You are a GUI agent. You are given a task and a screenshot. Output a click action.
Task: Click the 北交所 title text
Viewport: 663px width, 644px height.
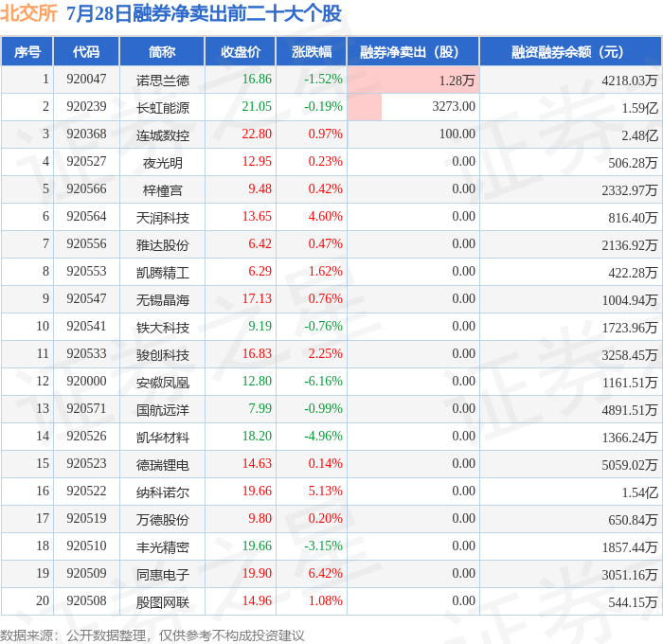28,12
